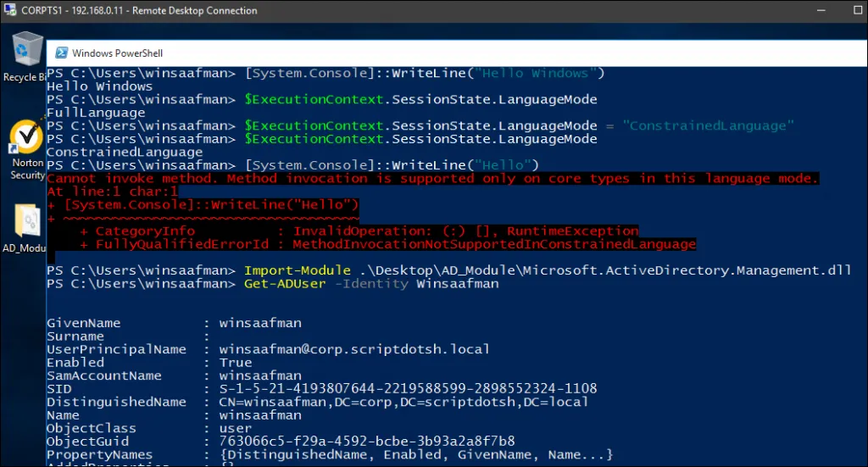
Task: Click the red error line '+ [System.Console]::WriteLine("Hello")'
Action: [x=203, y=205]
